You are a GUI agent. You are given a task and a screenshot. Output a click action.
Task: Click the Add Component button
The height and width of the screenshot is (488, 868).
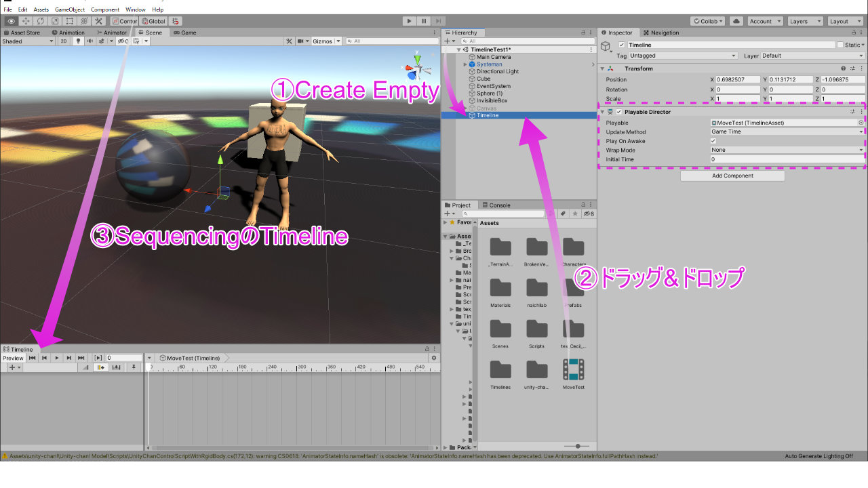[732, 176]
